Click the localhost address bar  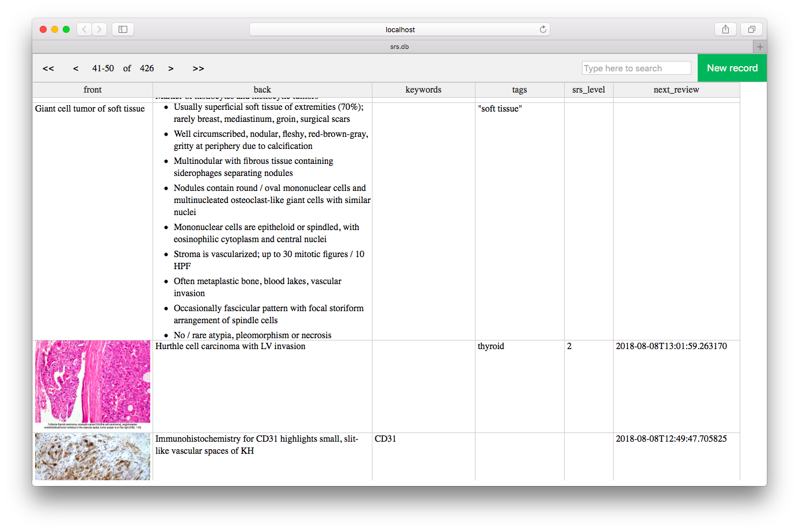(400, 29)
